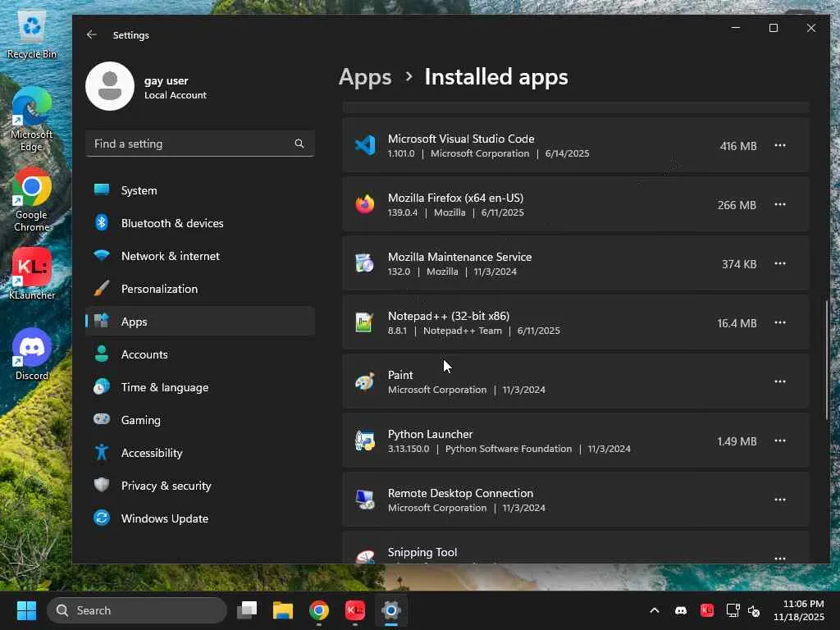Open more options for Visual Studio Code
840x630 pixels.
coord(780,146)
